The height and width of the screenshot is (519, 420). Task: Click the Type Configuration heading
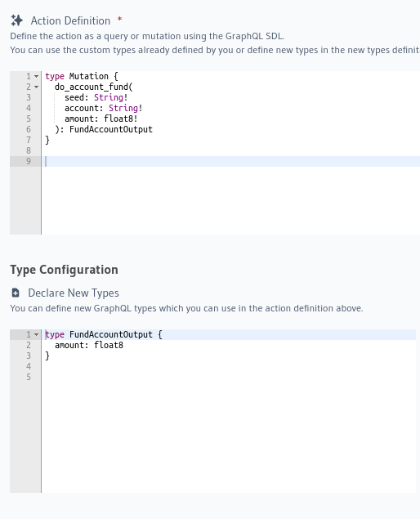pos(64,270)
